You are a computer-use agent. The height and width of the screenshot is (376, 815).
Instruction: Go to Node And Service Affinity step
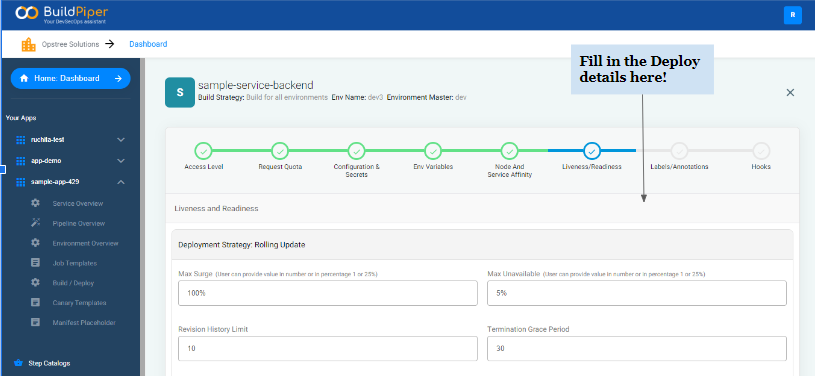click(x=509, y=151)
